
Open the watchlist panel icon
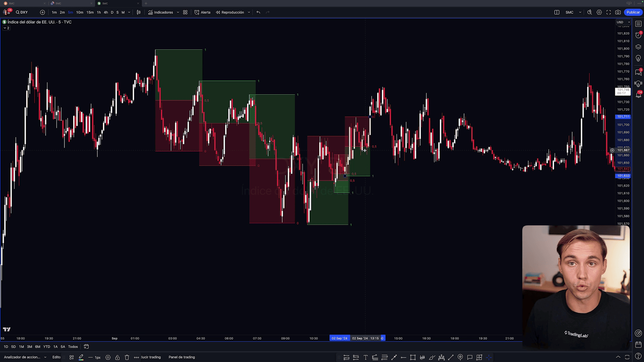[x=638, y=24]
